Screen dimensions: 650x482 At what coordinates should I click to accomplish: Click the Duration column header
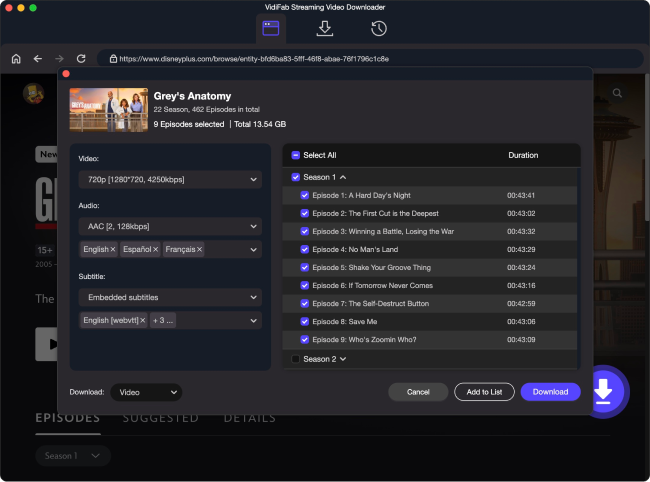[x=523, y=155]
